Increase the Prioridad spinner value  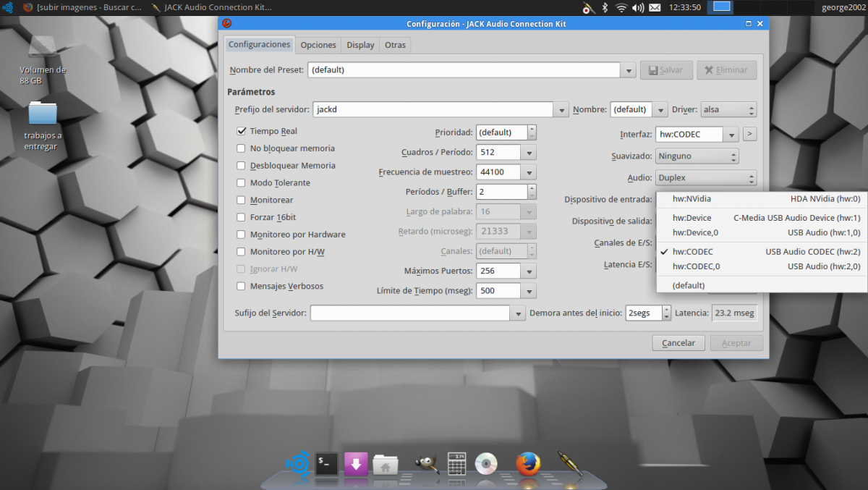[x=532, y=129]
